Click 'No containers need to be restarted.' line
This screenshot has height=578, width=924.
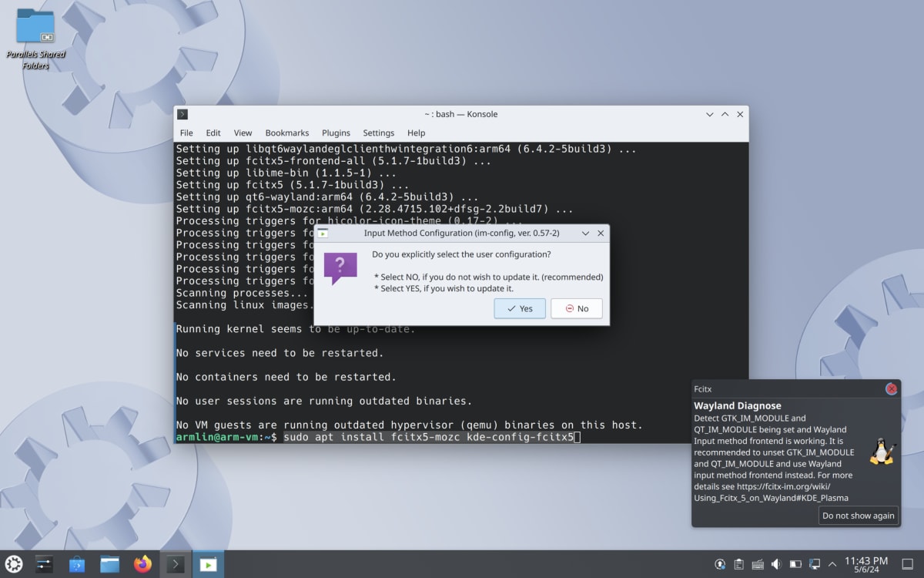(x=286, y=377)
